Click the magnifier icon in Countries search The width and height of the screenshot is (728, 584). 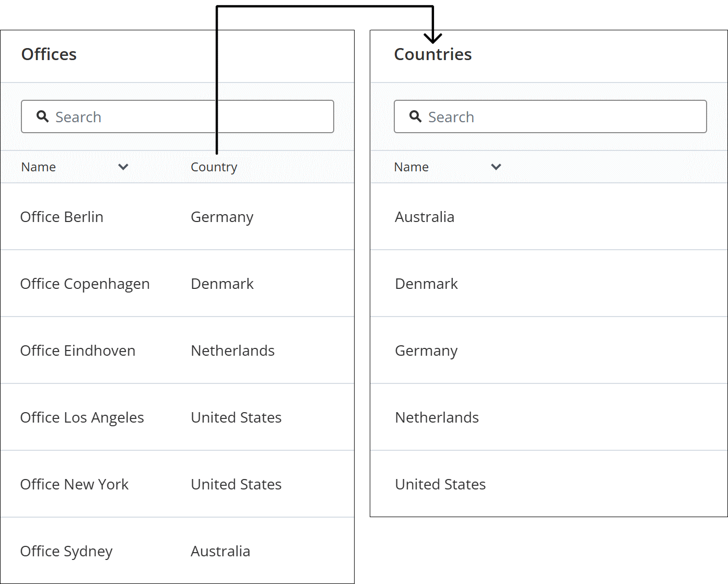[x=415, y=116]
